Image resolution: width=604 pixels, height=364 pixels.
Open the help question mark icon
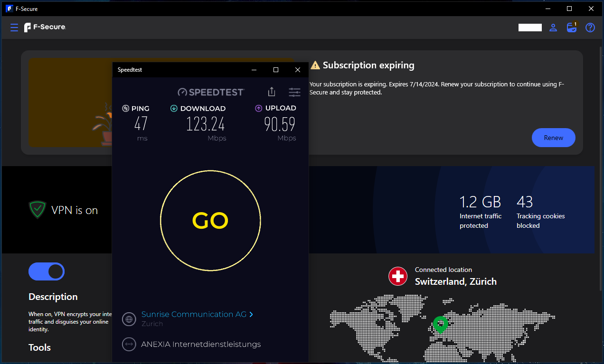[590, 28]
